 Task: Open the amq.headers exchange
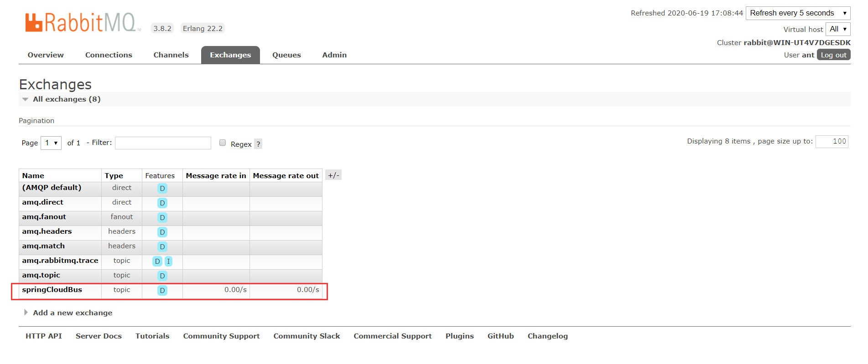pyautogui.click(x=47, y=231)
